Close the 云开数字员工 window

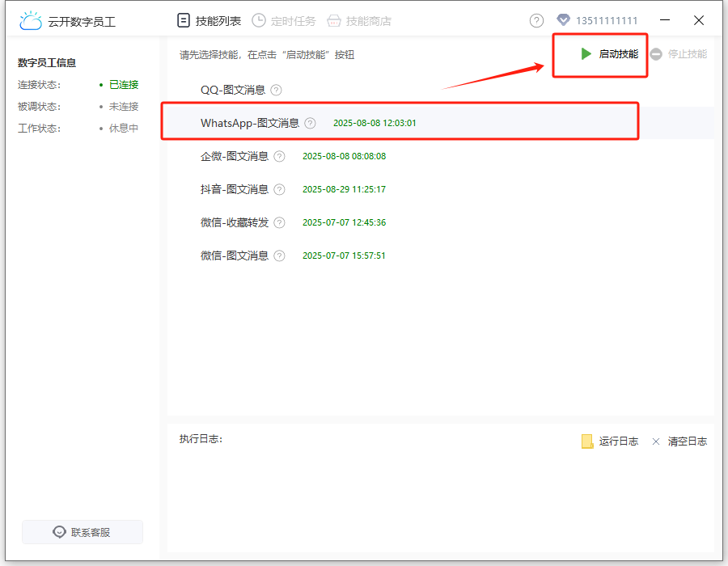699,20
